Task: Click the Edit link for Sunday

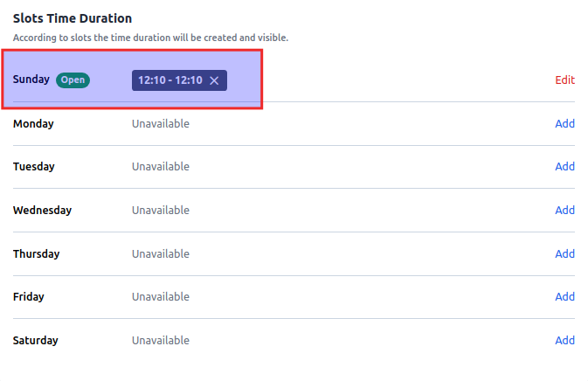Action: pyautogui.click(x=564, y=80)
